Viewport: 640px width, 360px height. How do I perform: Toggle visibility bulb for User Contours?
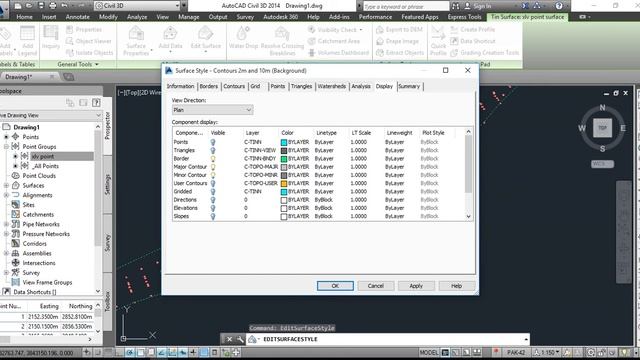click(x=213, y=183)
